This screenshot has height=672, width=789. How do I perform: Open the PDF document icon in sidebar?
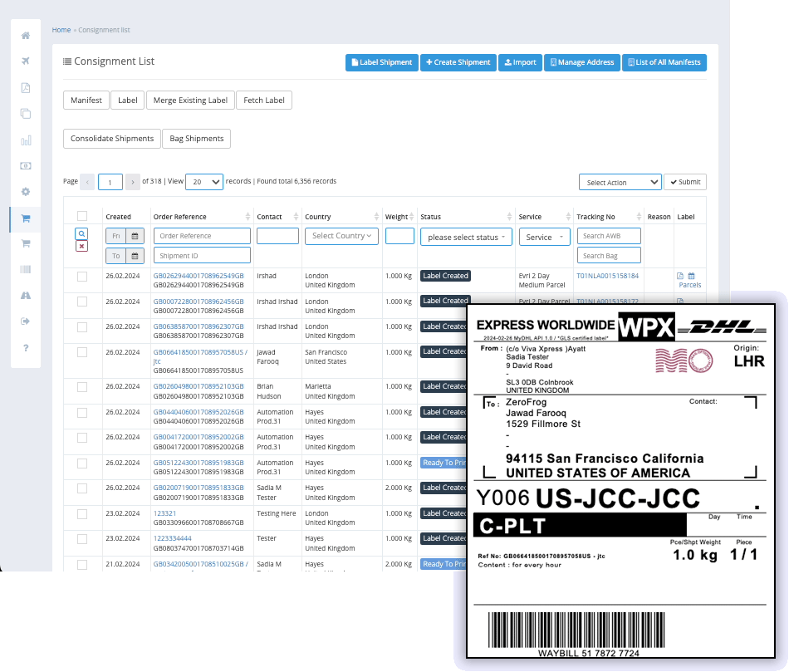coord(26,87)
